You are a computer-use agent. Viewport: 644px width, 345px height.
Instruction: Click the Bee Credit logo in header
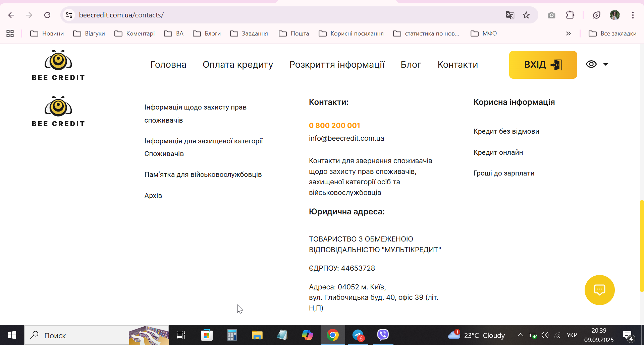point(58,65)
